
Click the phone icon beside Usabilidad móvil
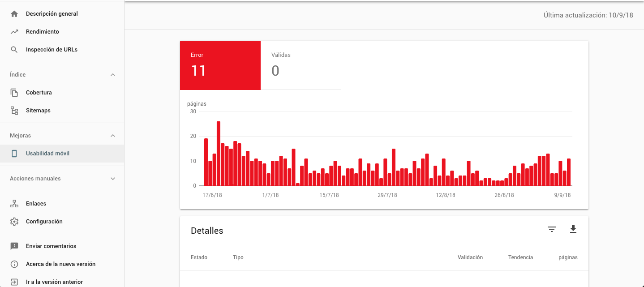coord(14,154)
